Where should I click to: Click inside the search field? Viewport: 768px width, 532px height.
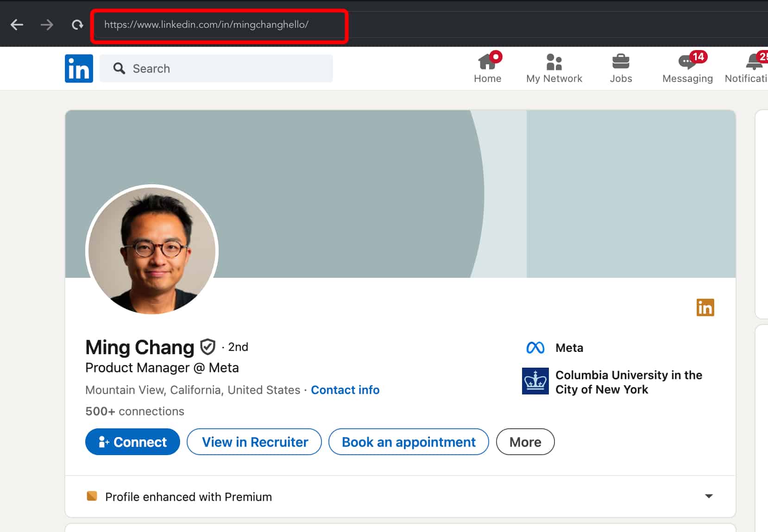pyautogui.click(x=216, y=68)
